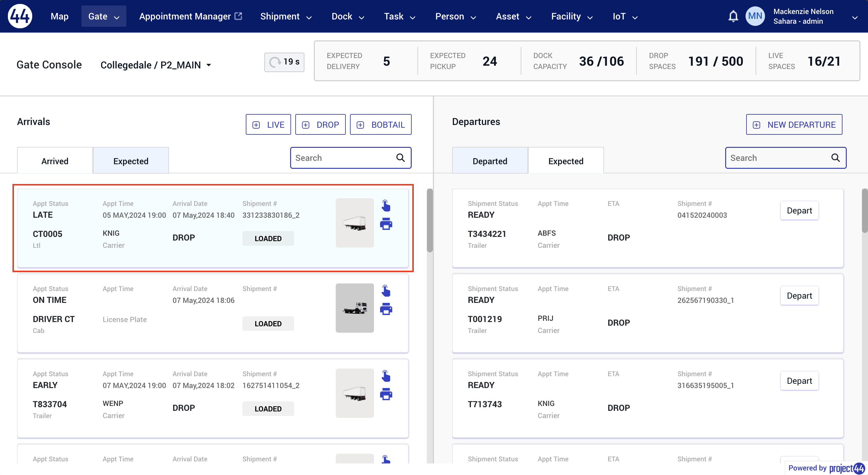The height and width of the screenshot is (475, 868).
Task: Click the LATE appointment status
Action: [x=43, y=215]
